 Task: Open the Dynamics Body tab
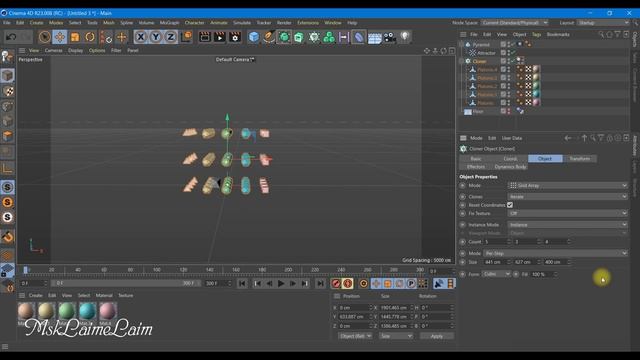coord(510,167)
